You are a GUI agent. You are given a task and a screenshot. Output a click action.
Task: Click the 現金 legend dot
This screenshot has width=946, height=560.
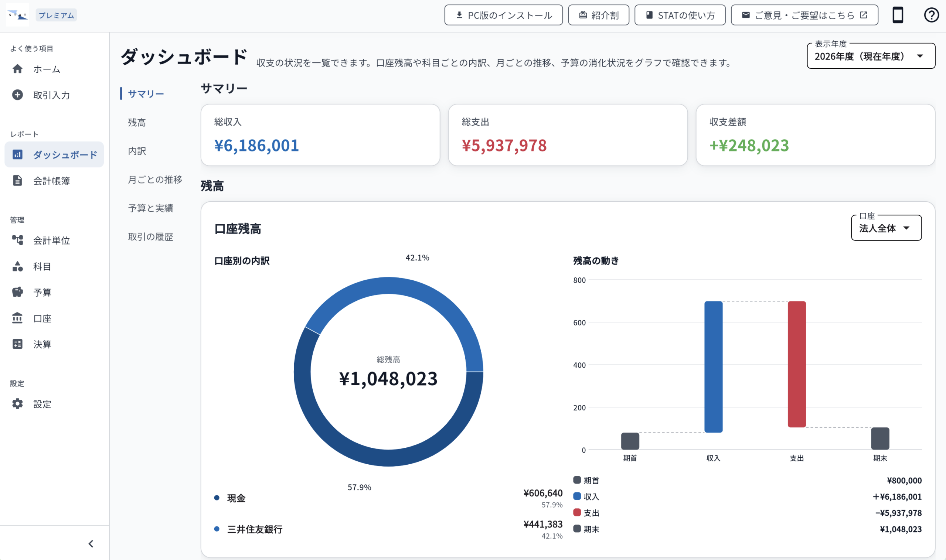(x=217, y=498)
